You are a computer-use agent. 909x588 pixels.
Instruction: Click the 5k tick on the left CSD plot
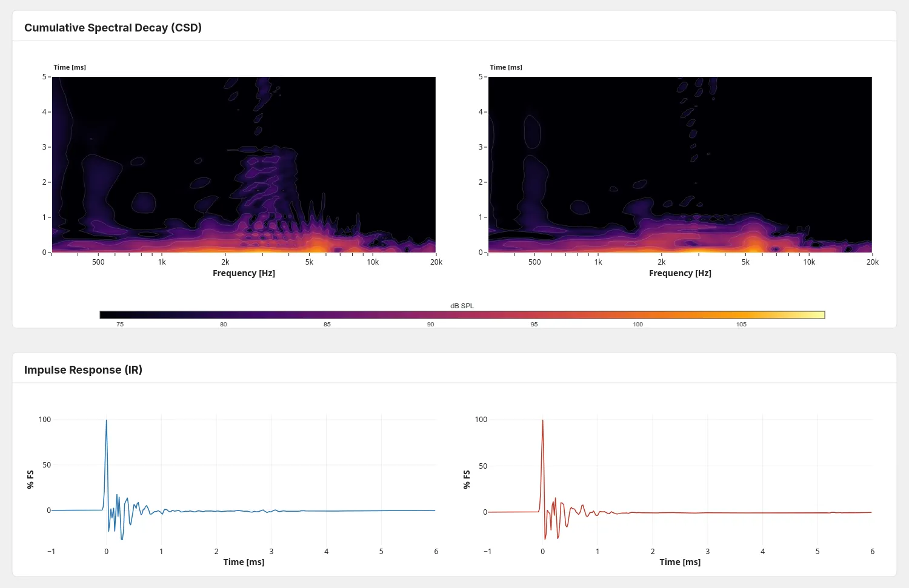pyautogui.click(x=309, y=262)
